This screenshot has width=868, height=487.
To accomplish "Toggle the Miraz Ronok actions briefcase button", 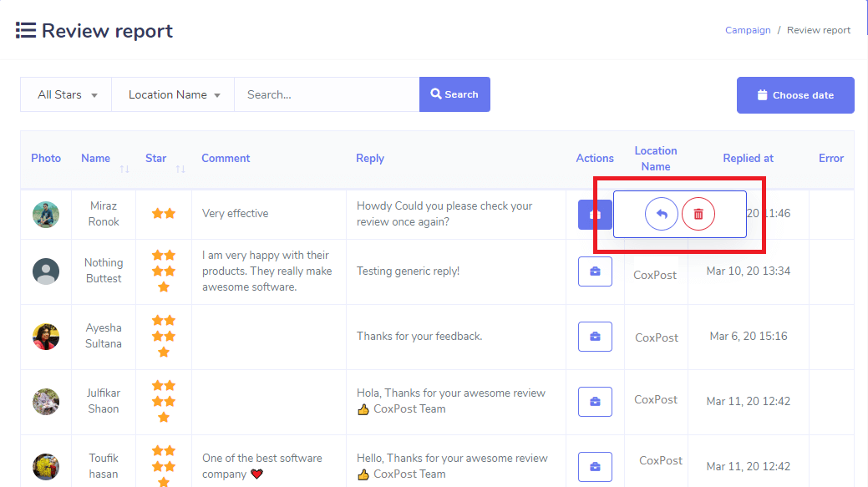I will pos(594,215).
